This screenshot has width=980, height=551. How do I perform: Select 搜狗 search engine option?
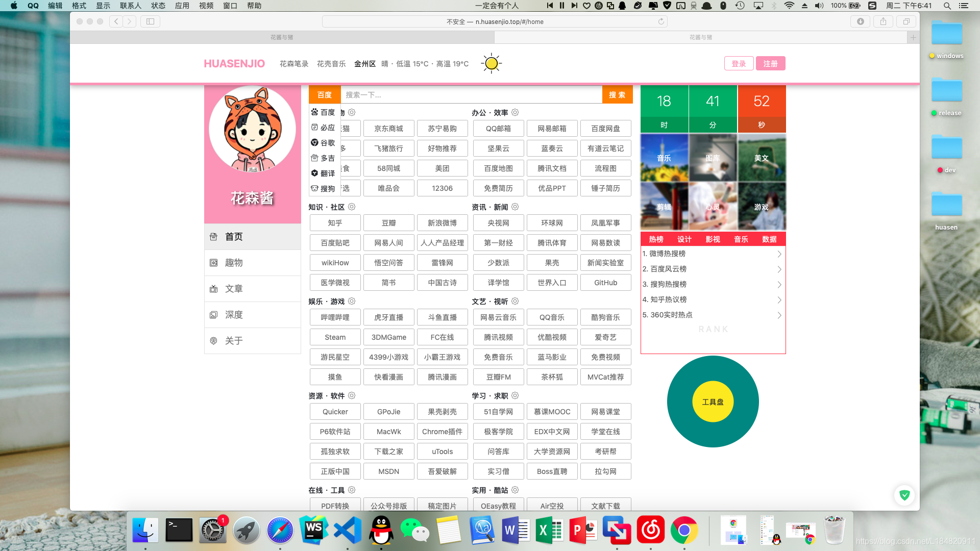[x=324, y=189]
